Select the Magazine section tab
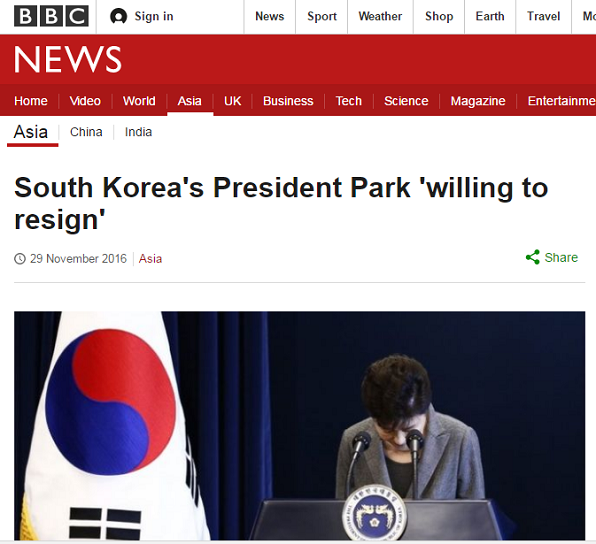 point(478,101)
